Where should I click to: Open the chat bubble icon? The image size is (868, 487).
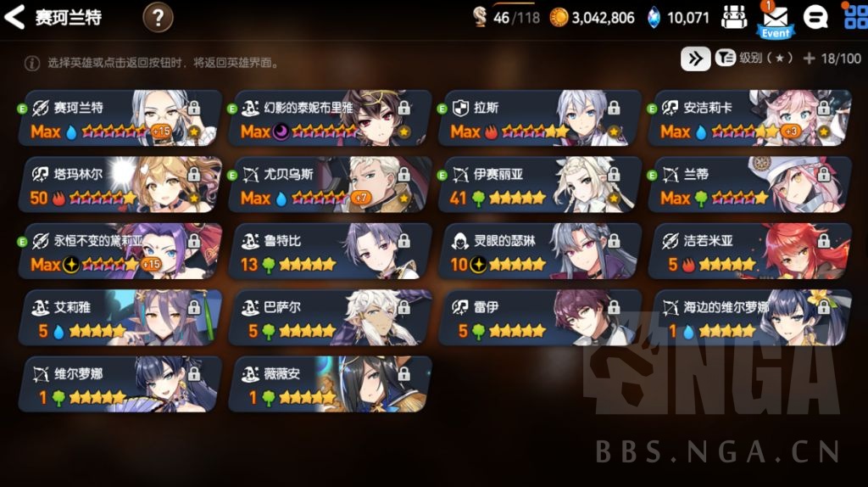click(815, 18)
